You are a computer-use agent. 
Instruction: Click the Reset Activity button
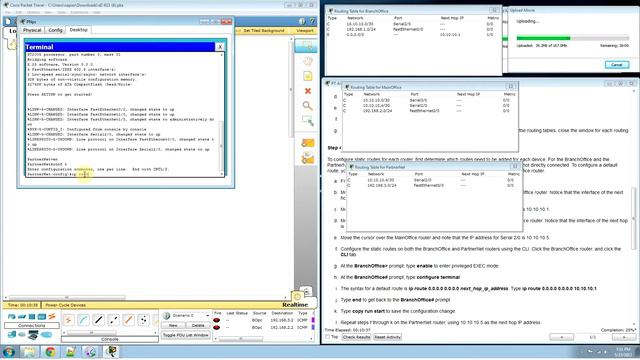coord(387,337)
